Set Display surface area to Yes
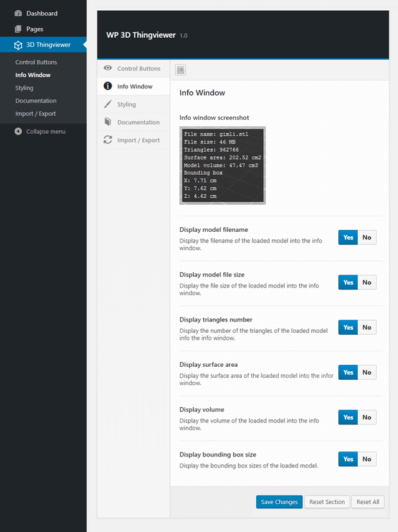Screen dimensions: 398x532 348,372
